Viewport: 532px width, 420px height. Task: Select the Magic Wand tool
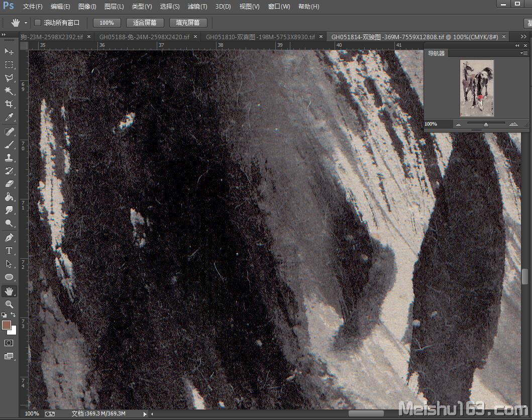click(9, 90)
